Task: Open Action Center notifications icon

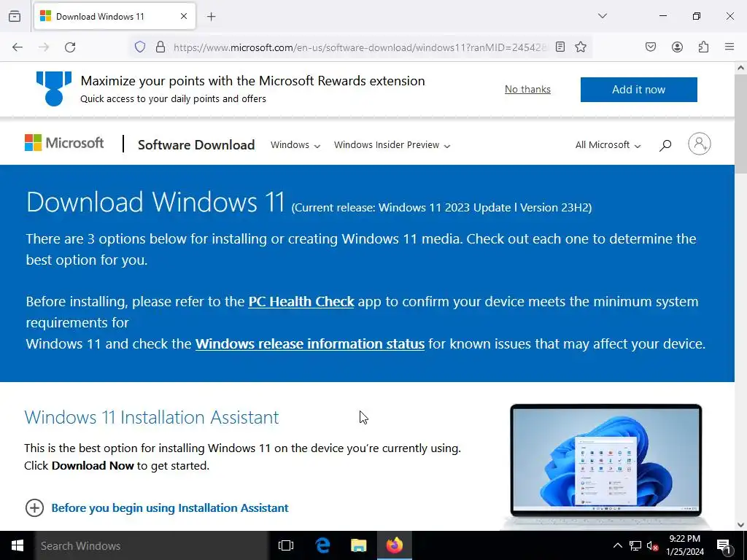Action: [x=724, y=545]
